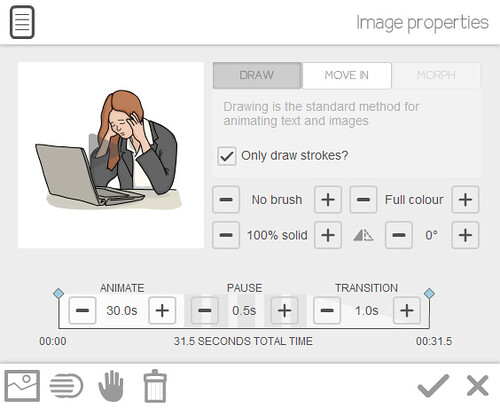Click the No brush label

tap(277, 200)
